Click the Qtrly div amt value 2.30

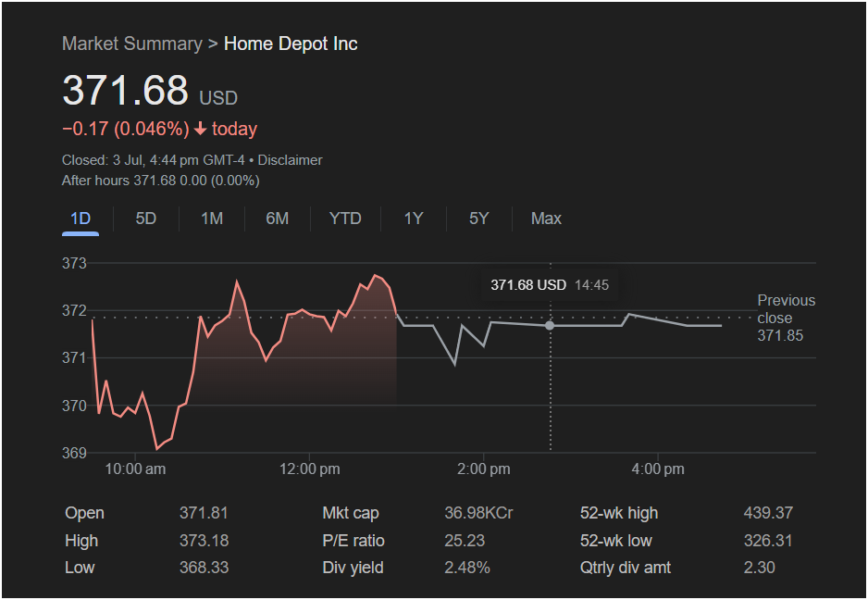point(760,568)
